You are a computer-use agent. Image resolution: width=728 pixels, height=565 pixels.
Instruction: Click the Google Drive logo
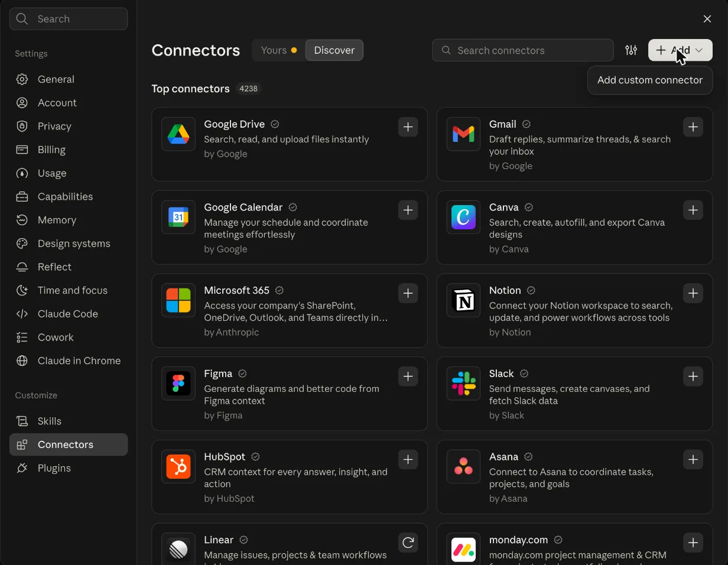click(178, 134)
